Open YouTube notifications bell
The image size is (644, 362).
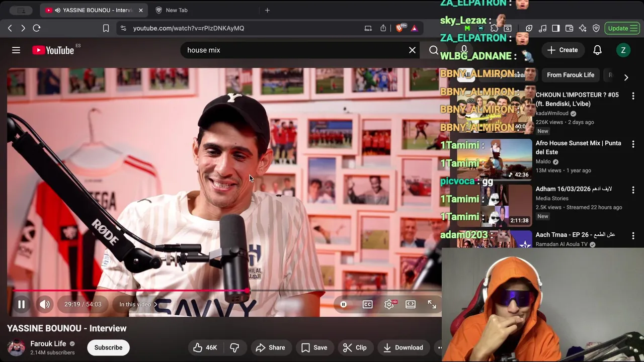pyautogui.click(x=597, y=50)
